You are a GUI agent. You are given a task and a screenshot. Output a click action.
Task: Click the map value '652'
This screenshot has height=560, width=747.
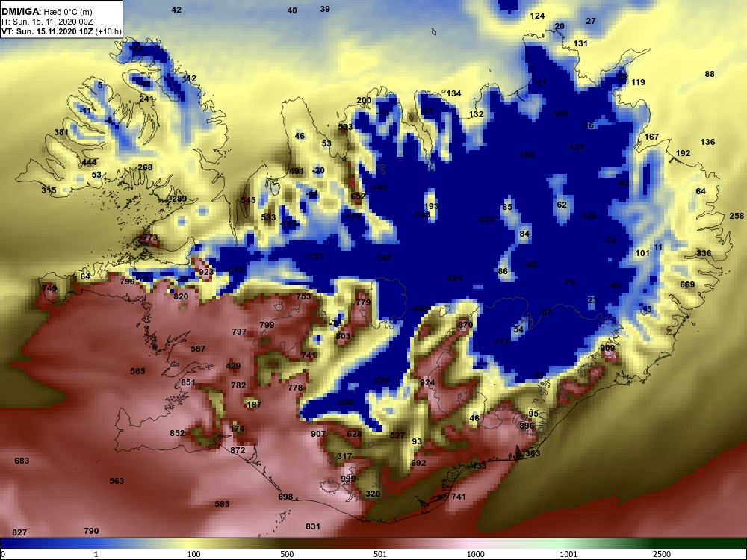click(x=359, y=196)
